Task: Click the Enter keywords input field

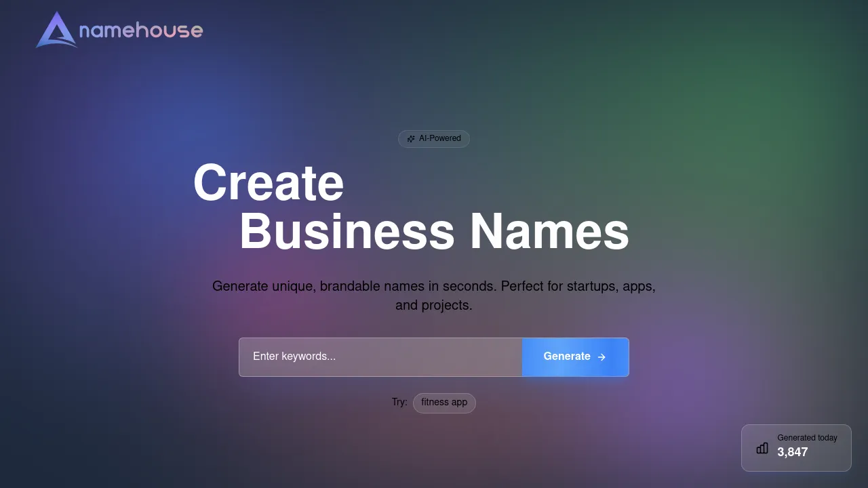Action: point(380,357)
